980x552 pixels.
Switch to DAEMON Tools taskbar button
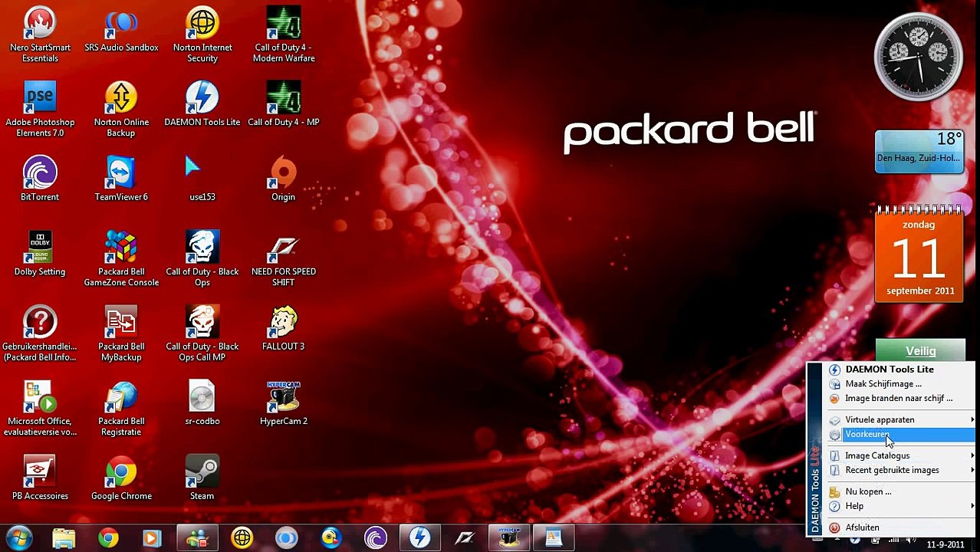pos(419,538)
